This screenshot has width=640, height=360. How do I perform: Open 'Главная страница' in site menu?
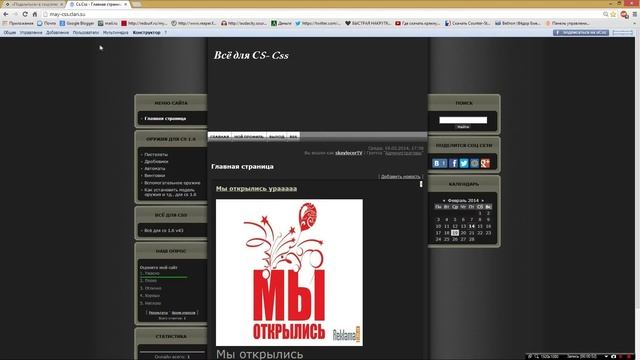click(165, 118)
